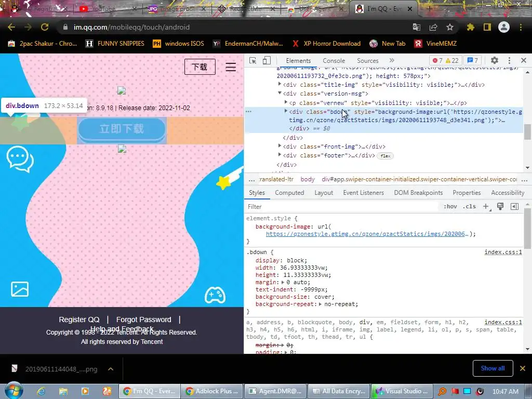Close the downloads bar with X
This screenshot has width=532, height=399.
point(523,368)
